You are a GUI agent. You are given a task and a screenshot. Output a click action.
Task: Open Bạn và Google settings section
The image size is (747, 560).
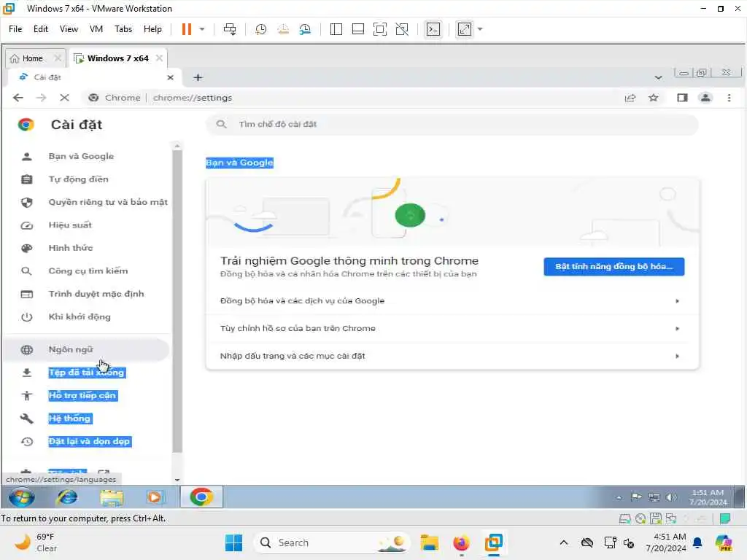point(87,156)
